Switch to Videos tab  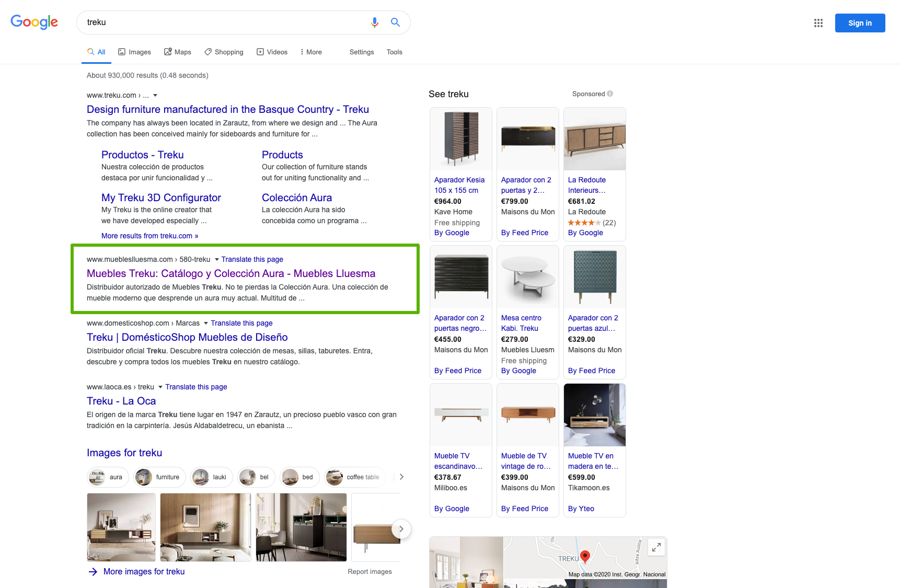click(272, 52)
